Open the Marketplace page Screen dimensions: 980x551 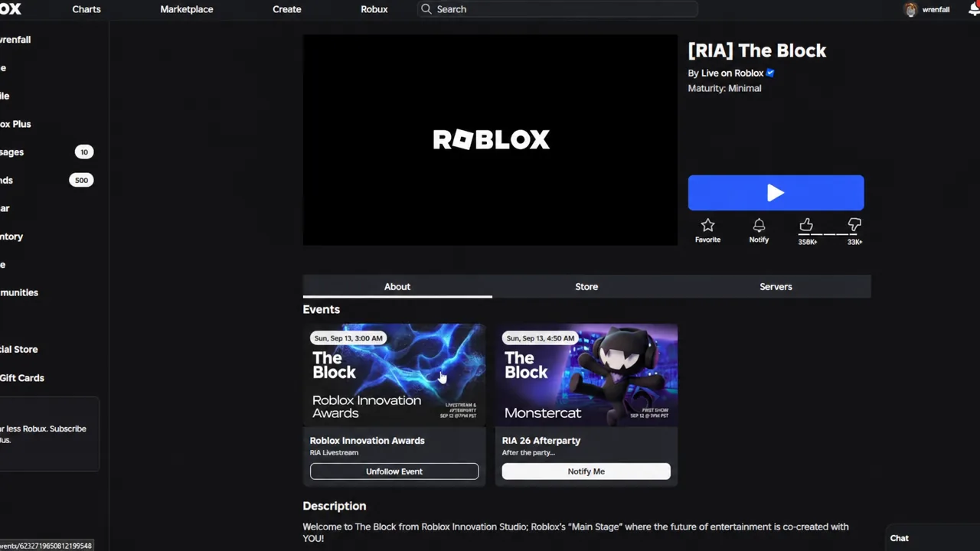[x=187, y=9]
